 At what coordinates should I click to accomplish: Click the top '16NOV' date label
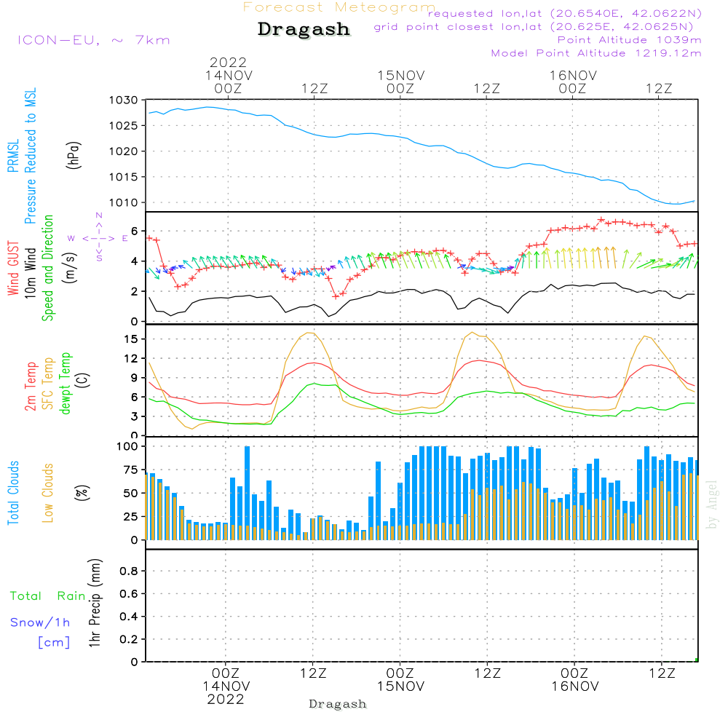point(574,76)
